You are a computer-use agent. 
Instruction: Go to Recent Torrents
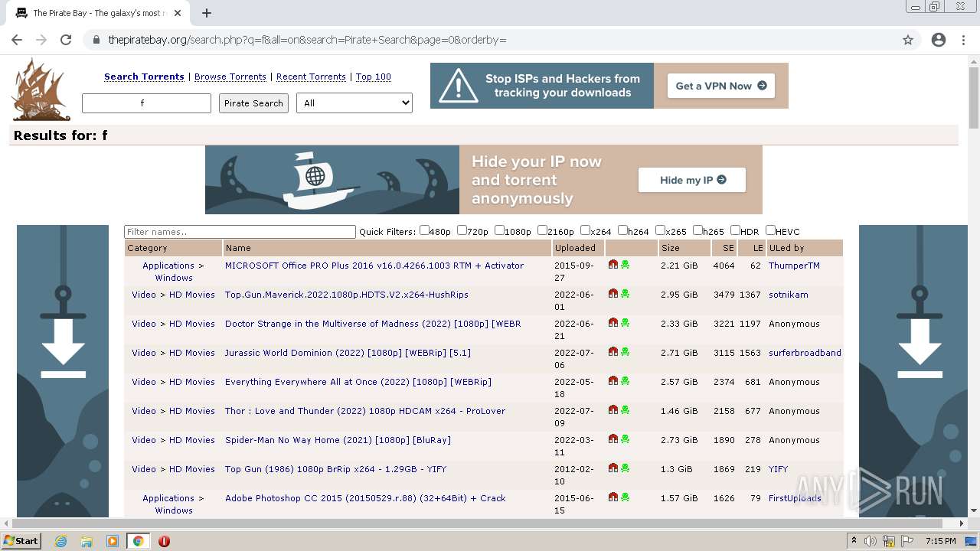(311, 77)
